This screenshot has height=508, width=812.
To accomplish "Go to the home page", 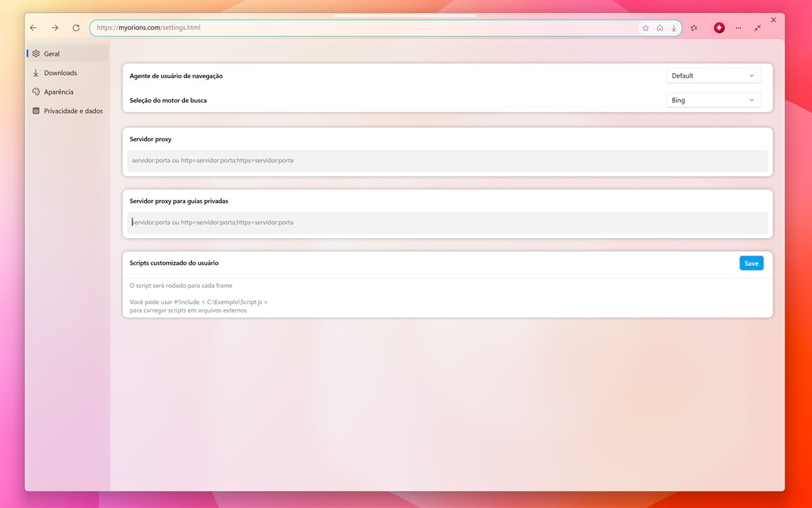I will [x=659, y=28].
